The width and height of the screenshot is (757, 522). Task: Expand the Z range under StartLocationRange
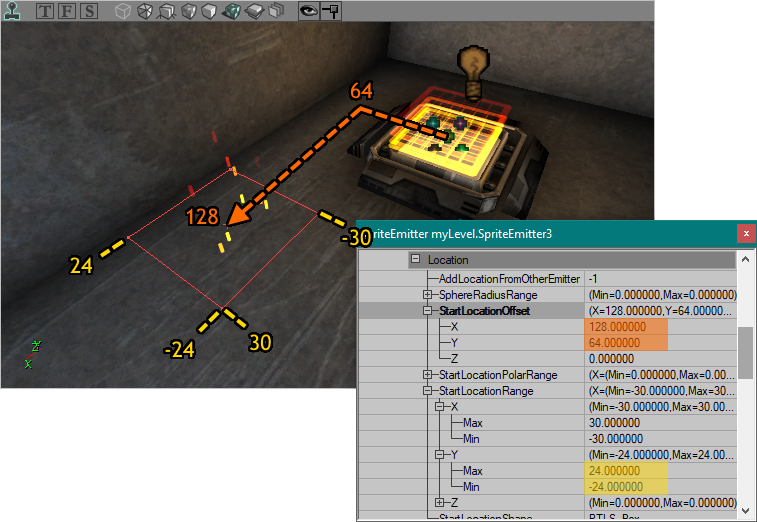[439, 502]
